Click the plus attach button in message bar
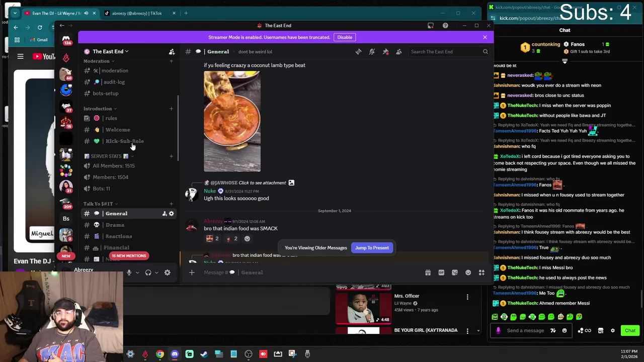The width and height of the screenshot is (644, 362). coord(192,273)
